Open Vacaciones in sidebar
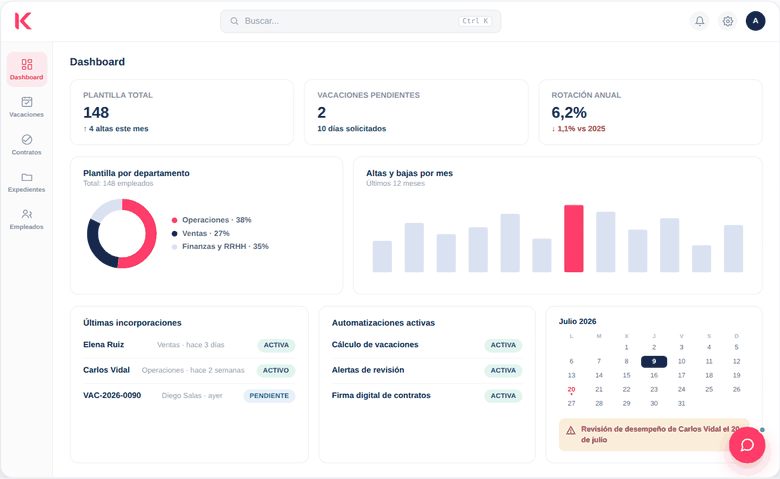The width and height of the screenshot is (780, 479). point(27,107)
